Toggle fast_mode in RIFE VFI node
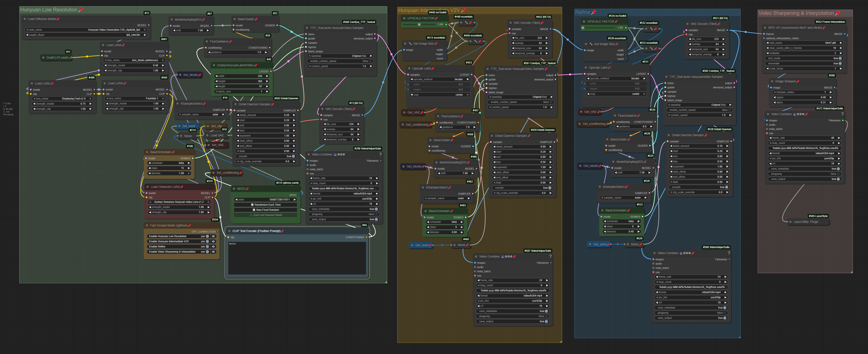This screenshot has height=354, width=868. [840, 58]
